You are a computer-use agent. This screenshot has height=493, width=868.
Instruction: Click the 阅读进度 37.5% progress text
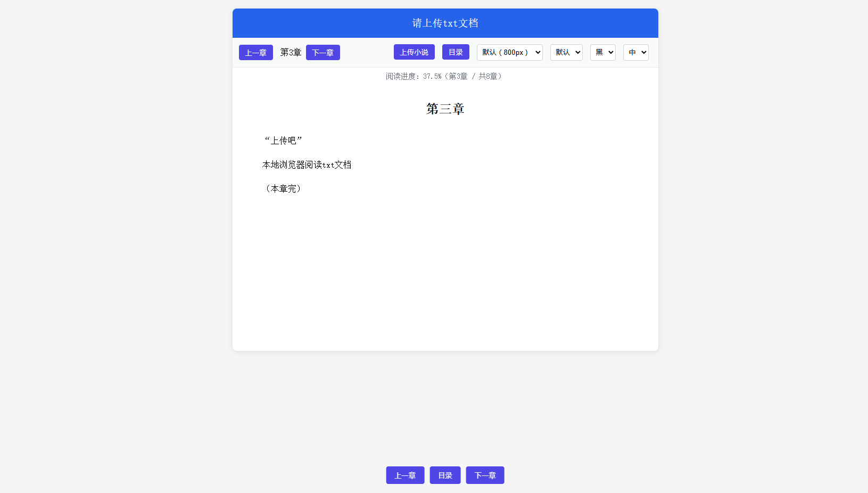coord(445,76)
